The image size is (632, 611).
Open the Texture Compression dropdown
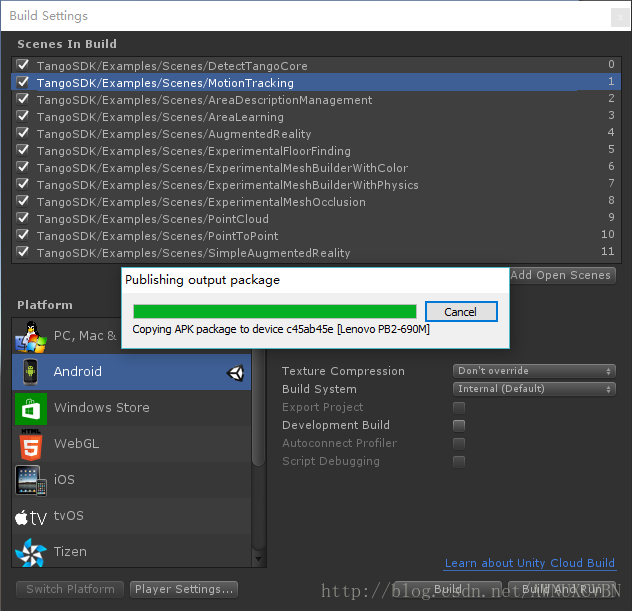534,371
